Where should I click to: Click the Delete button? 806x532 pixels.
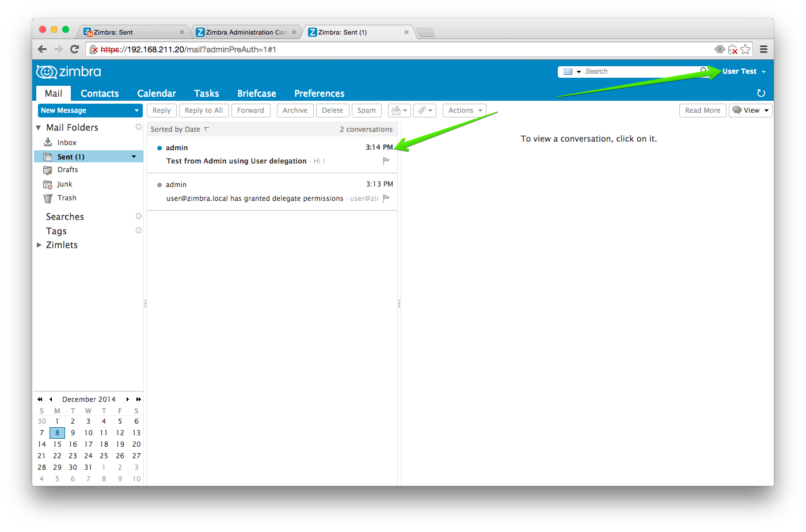pos(332,111)
